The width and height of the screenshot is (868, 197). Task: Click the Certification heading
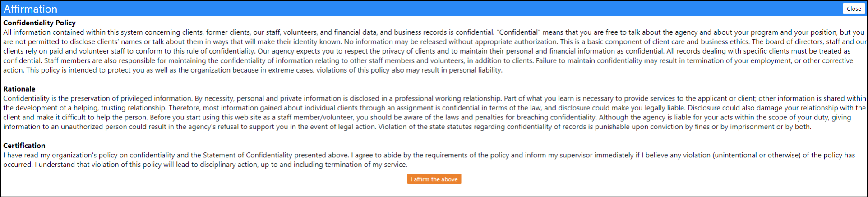point(24,146)
